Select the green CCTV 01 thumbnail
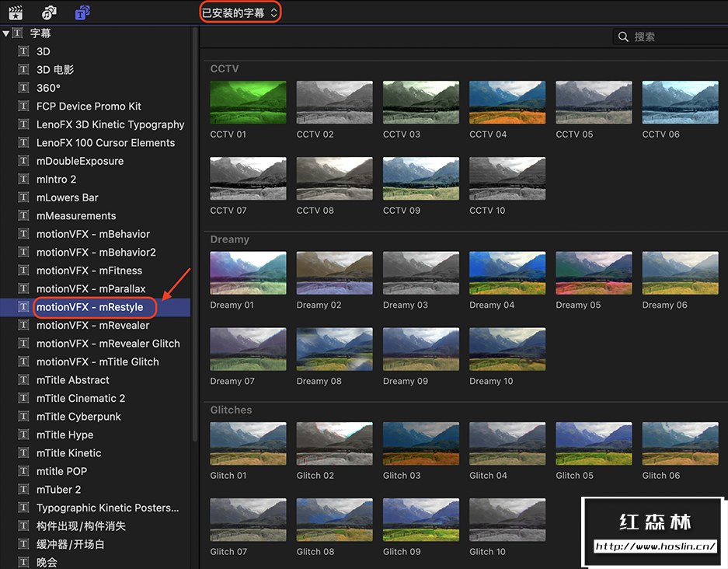The width and height of the screenshot is (728, 569). click(x=248, y=102)
